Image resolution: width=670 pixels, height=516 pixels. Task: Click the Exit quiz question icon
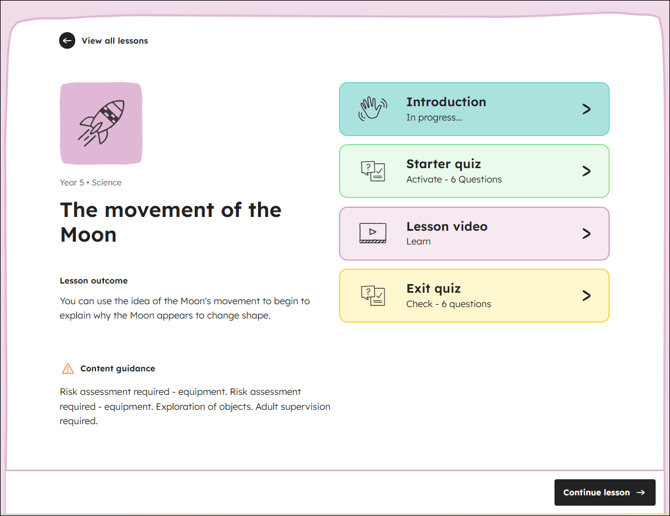click(x=373, y=296)
